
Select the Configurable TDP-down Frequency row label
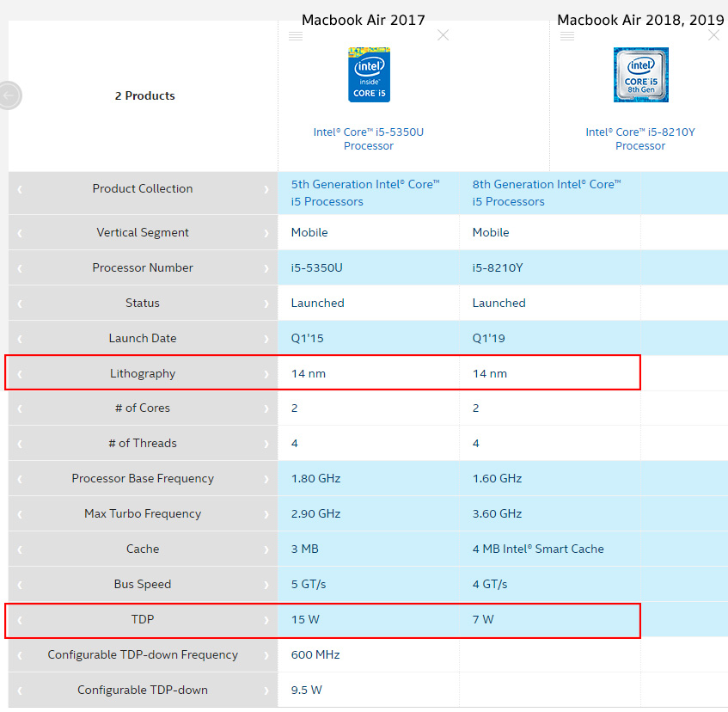tap(143, 655)
